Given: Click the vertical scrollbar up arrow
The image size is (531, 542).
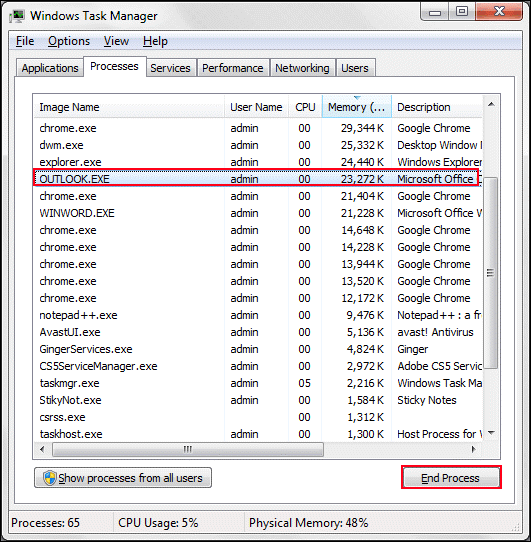Looking at the screenshot, I should click(491, 104).
